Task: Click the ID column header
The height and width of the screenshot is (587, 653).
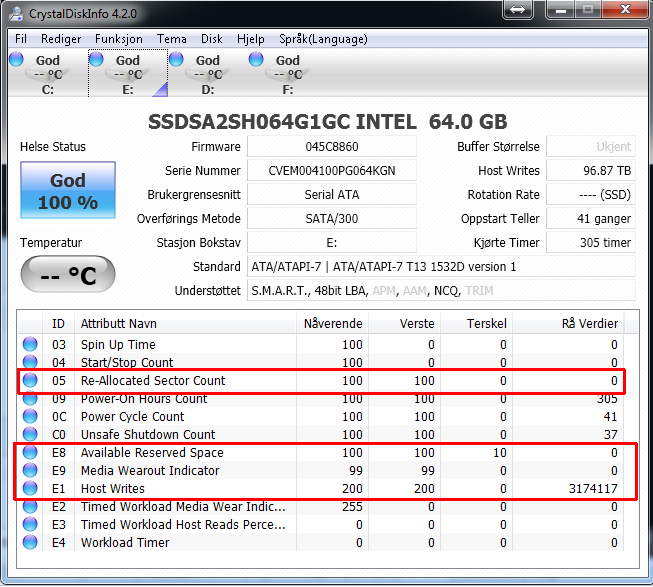Action: tap(59, 323)
